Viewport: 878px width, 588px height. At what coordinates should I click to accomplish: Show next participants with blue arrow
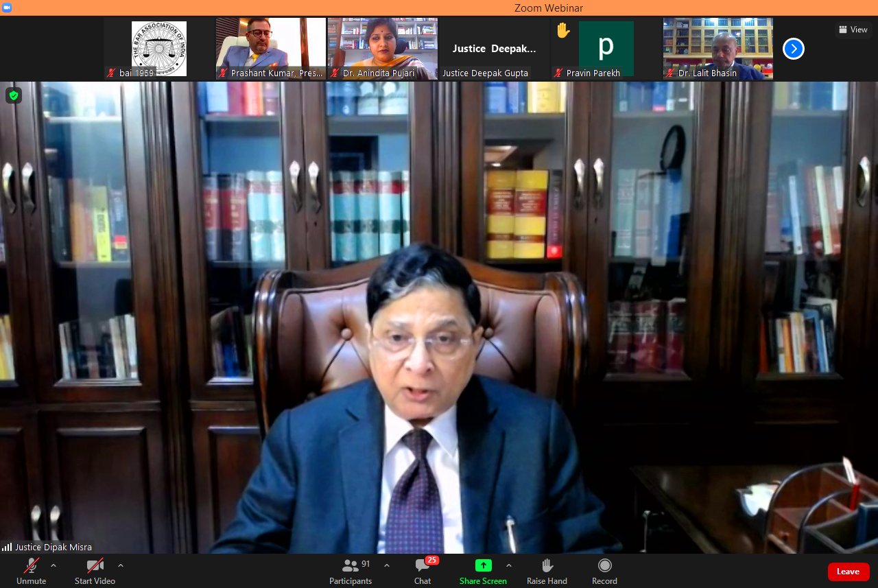click(793, 49)
